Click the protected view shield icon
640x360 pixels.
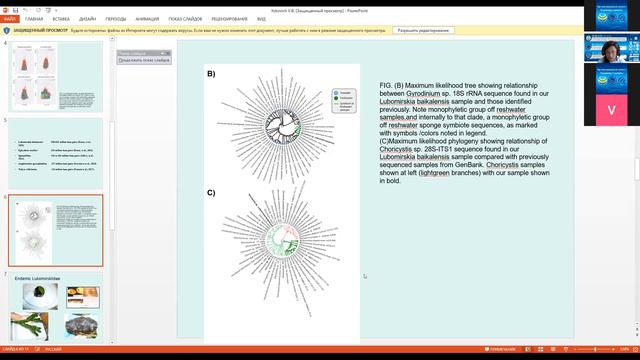tap(7, 31)
